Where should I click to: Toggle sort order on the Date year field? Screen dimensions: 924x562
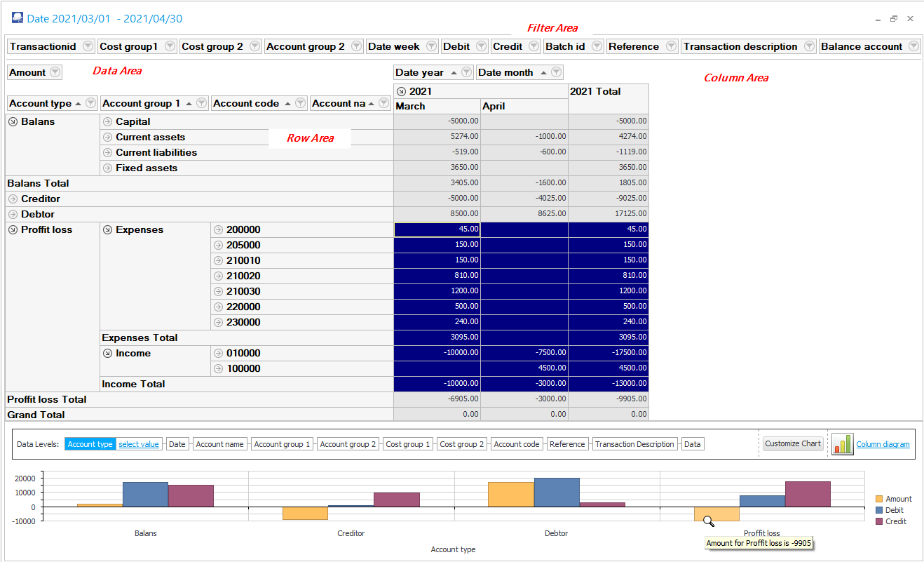[452, 72]
